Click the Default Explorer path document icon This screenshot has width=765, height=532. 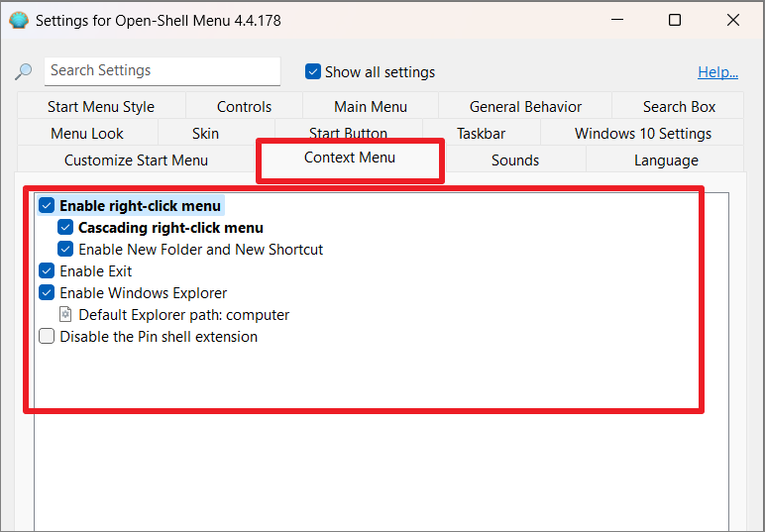click(64, 314)
